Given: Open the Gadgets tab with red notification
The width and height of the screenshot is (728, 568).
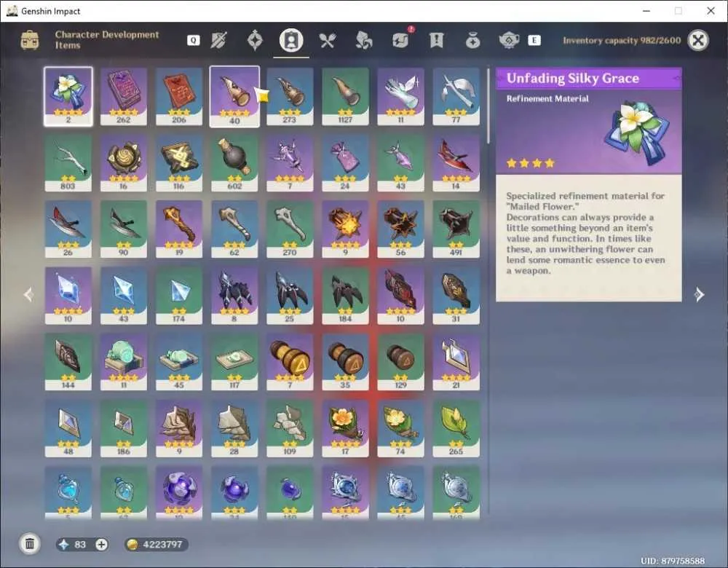Looking at the screenshot, I should point(400,39).
